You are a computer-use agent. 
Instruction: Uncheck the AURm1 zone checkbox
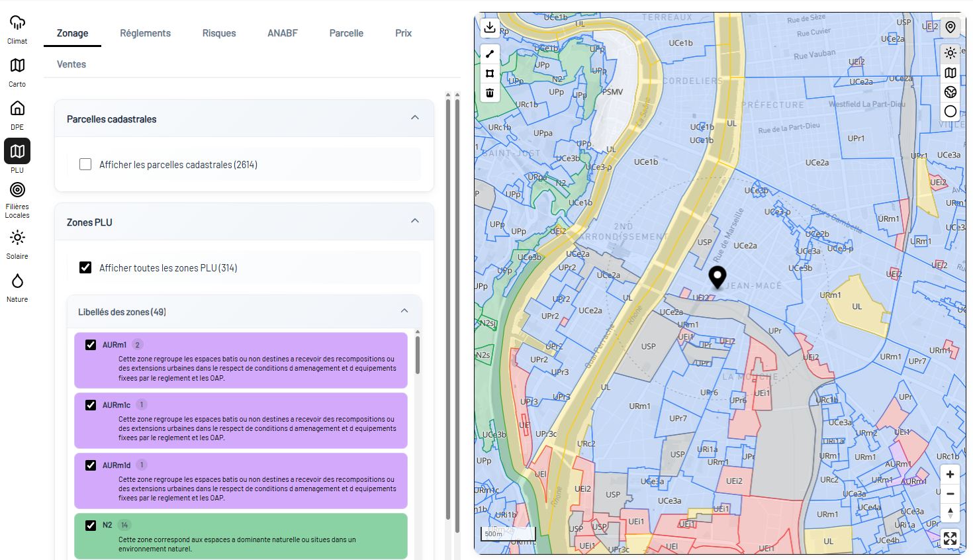91,345
